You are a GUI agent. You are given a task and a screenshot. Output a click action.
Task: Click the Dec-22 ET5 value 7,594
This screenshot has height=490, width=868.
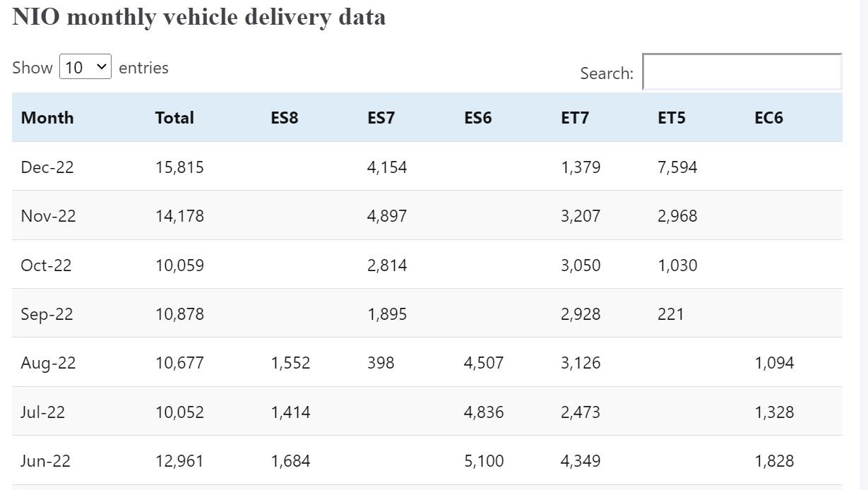point(676,167)
